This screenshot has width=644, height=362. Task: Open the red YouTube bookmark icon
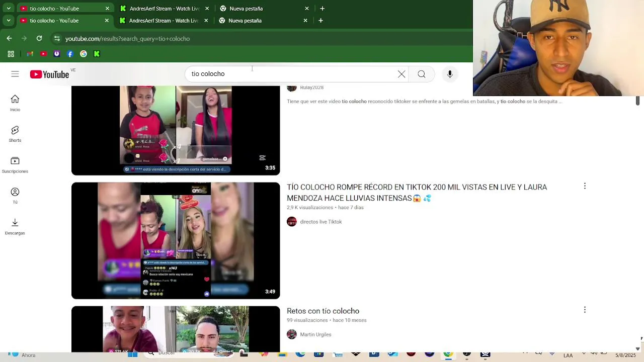pyautogui.click(x=43, y=54)
